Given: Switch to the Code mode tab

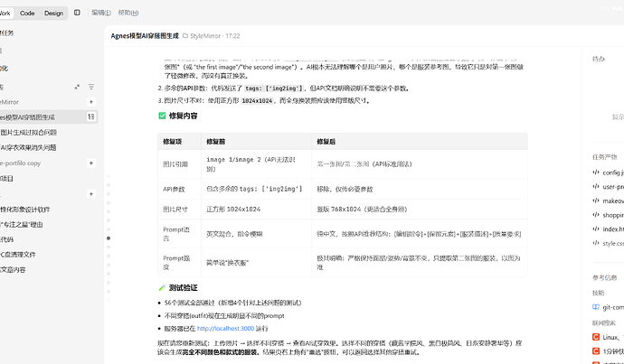Looking at the screenshot, I should [x=27, y=14].
